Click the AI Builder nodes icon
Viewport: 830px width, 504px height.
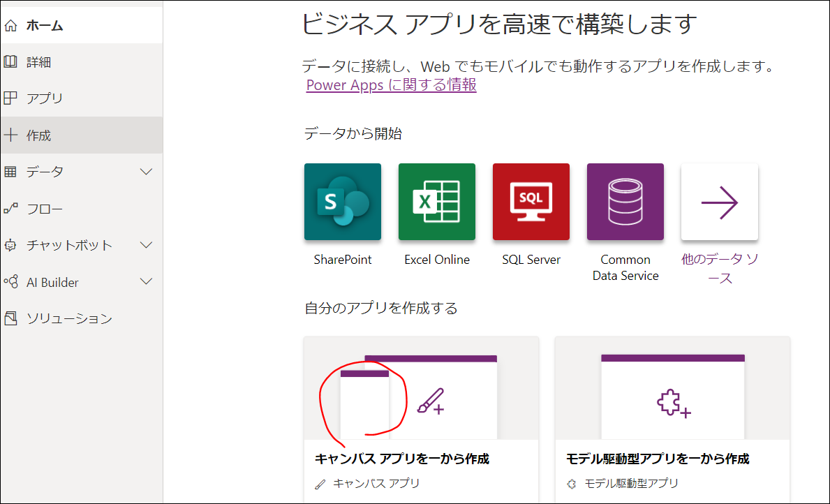(x=10, y=281)
